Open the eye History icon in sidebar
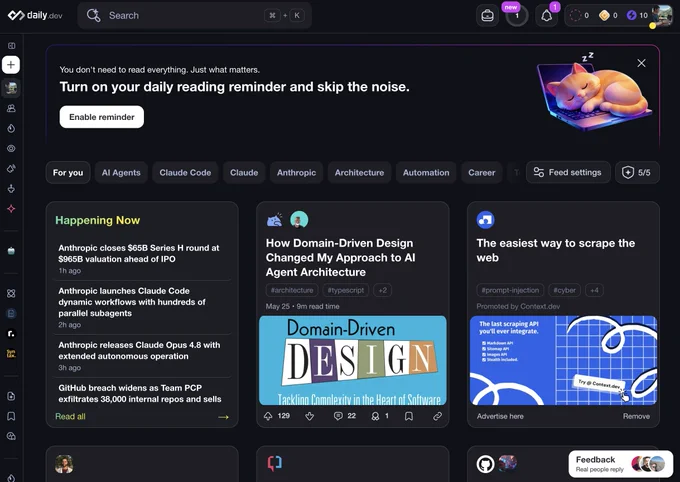 (x=11, y=148)
